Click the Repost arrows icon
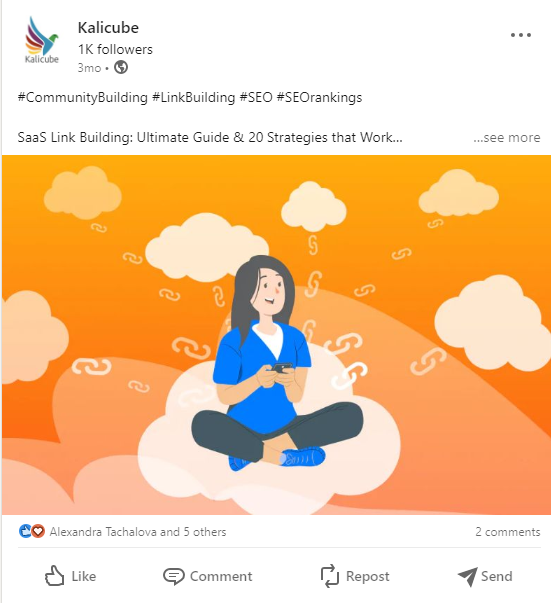Screen dimensions: 551x603 (330, 576)
